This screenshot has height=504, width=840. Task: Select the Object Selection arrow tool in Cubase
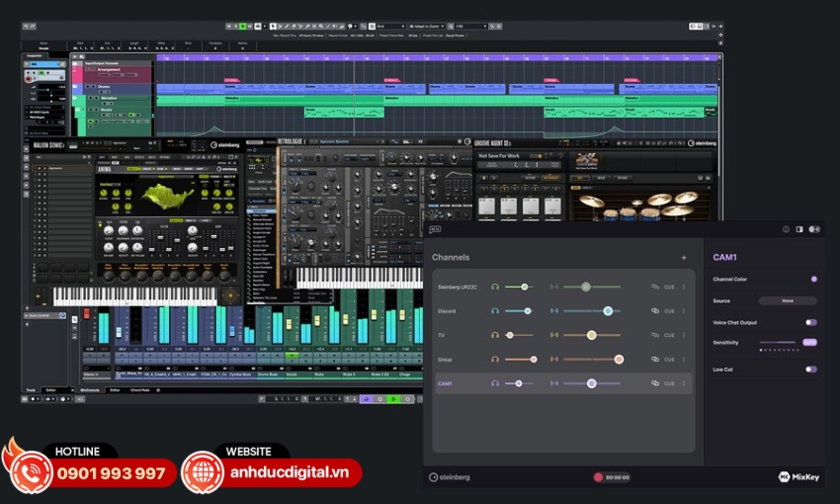tap(273, 26)
